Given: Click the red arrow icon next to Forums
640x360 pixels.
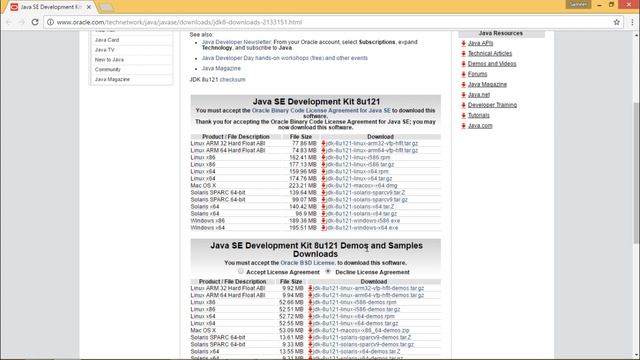Looking at the screenshot, I should 463,74.
